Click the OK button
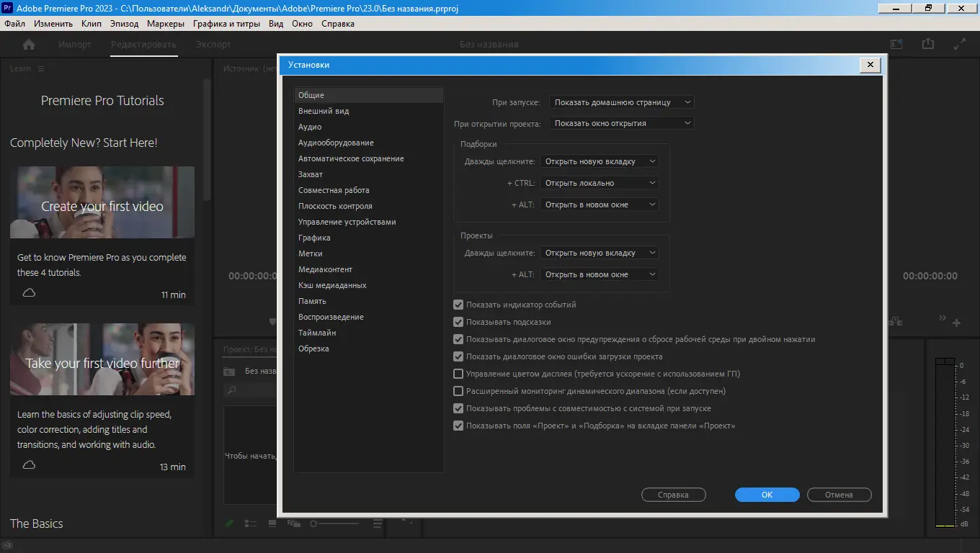The image size is (980, 553). [767, 495]
